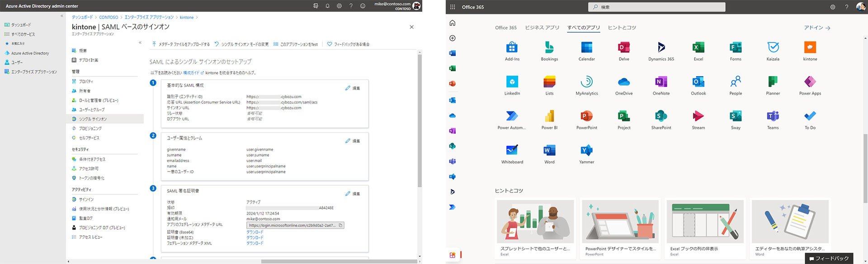Open PowerPoint in the apps grid
The width and height of the screenshot is (868, 264).
pos(586,120)
